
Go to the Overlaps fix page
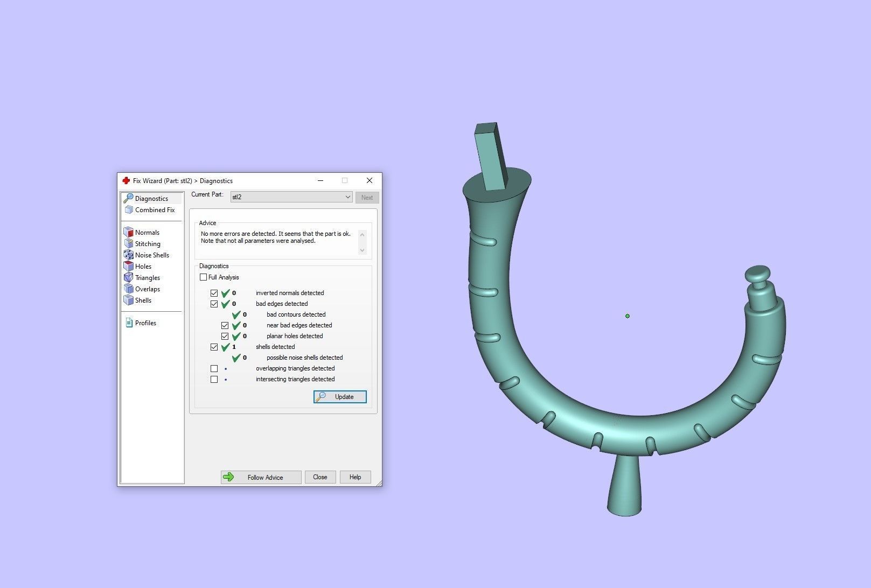pos(148,289)
